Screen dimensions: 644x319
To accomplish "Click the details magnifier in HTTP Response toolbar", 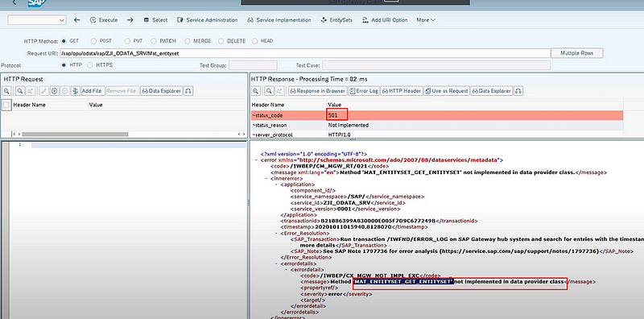I will coord(255,91).
